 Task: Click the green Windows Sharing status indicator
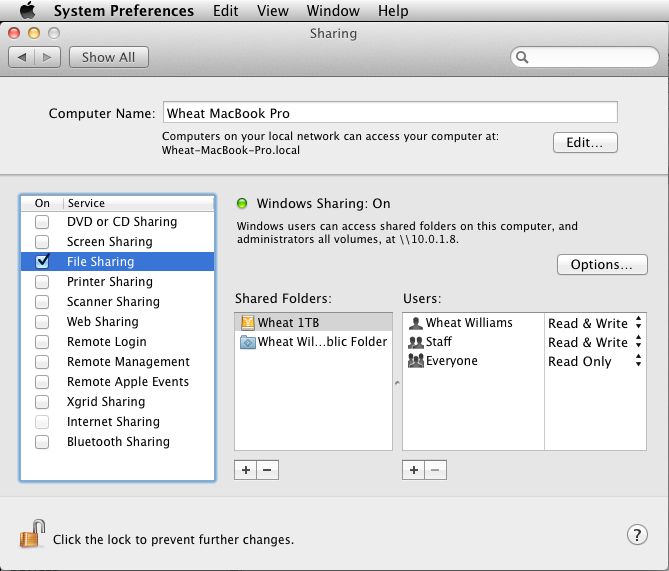[x=242, y=204]
